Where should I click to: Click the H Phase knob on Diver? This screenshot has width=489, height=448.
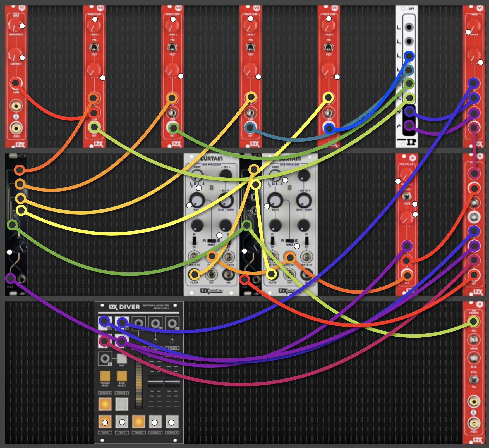point(155,340)
